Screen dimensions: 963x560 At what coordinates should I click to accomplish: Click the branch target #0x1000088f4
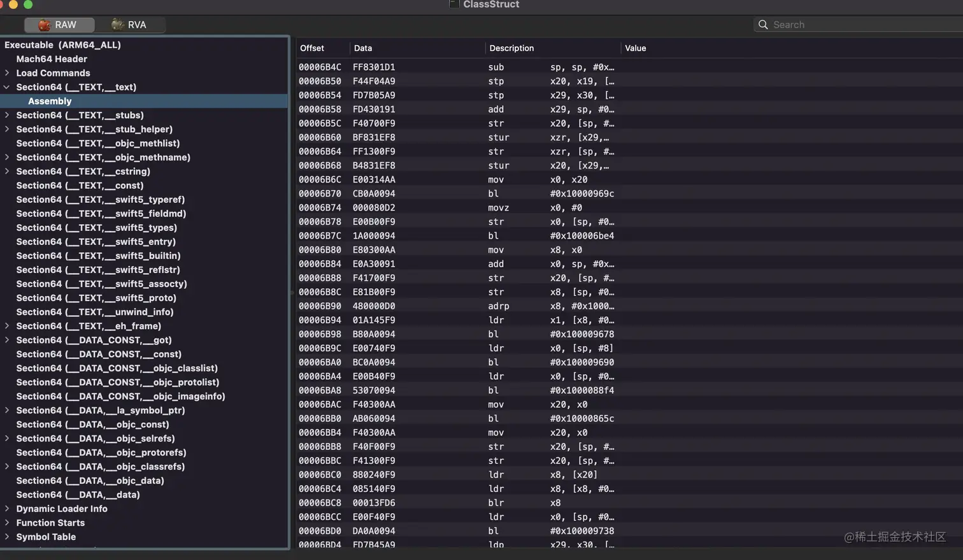tap(582, 390)
